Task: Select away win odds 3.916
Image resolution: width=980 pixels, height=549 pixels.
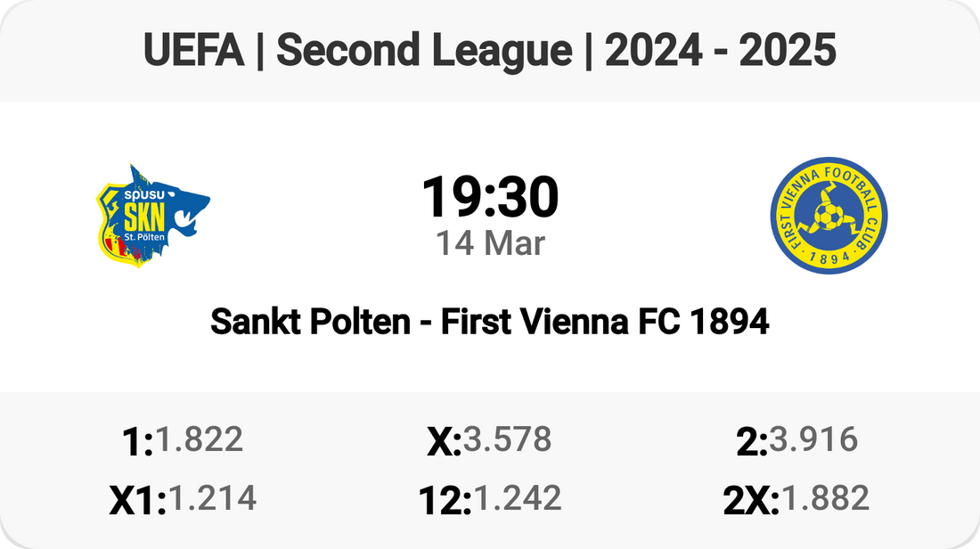Action: pos(813,439)
